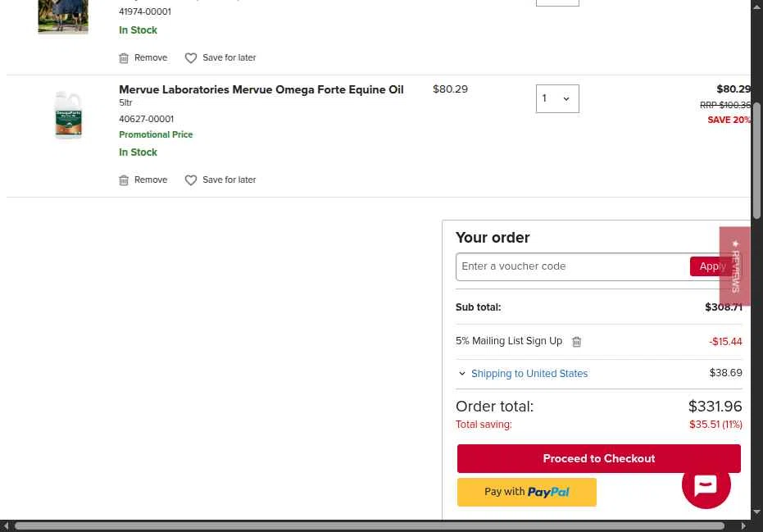Click the horse rug product thumbnail

[x=63, y=17]
